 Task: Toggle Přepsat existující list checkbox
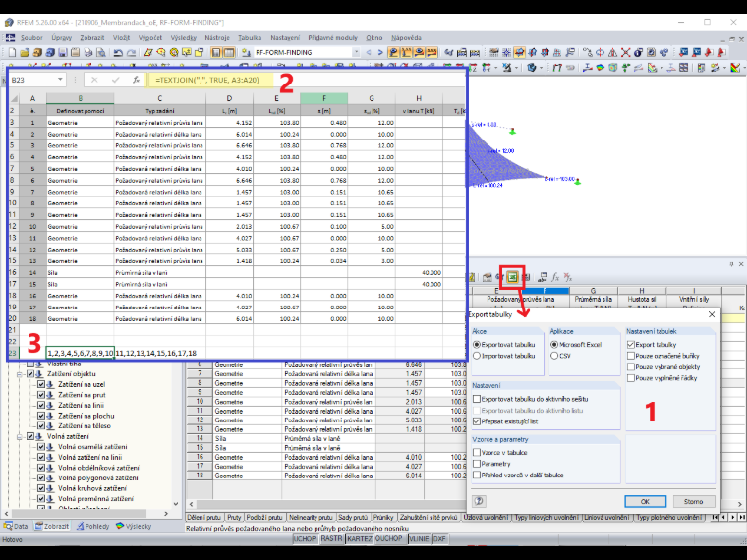click(x=477, y=421)
